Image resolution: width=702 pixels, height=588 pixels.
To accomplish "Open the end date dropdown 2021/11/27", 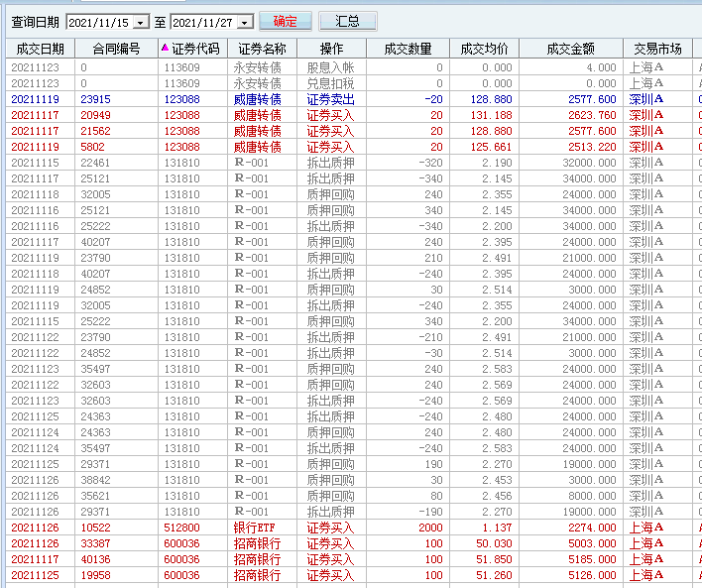I will 245,22.
